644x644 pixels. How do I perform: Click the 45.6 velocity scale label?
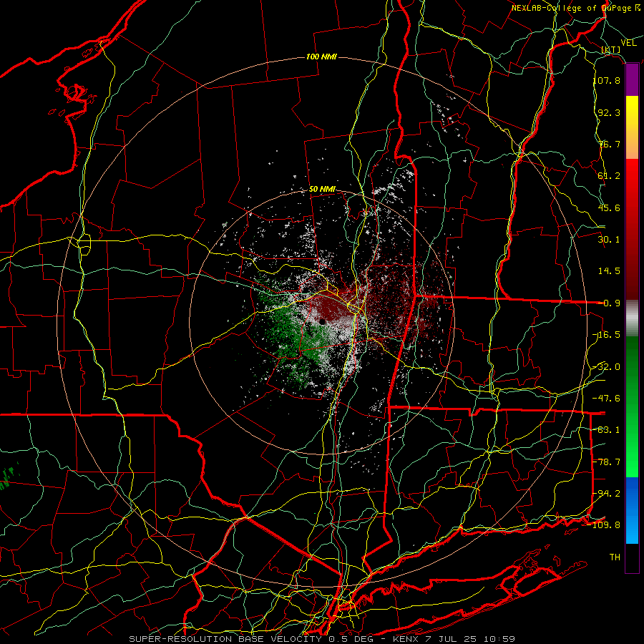pyautogui.click(x=609, y=208)
